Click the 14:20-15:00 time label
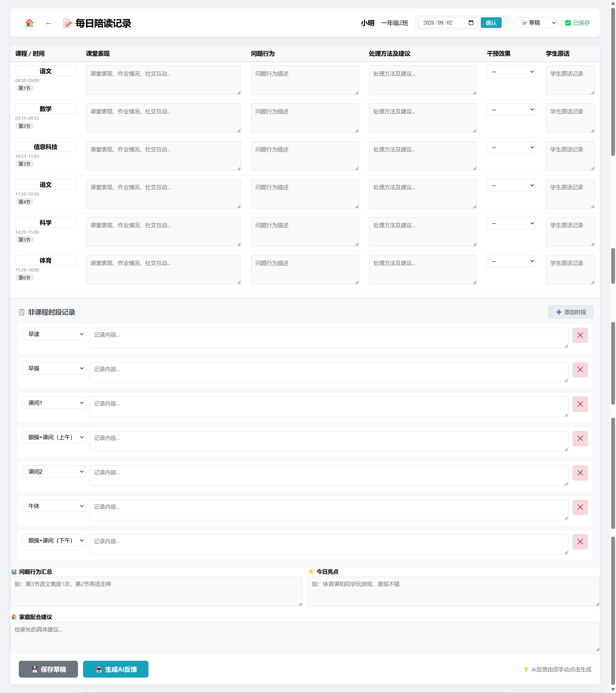 click(x=27, y=232)
